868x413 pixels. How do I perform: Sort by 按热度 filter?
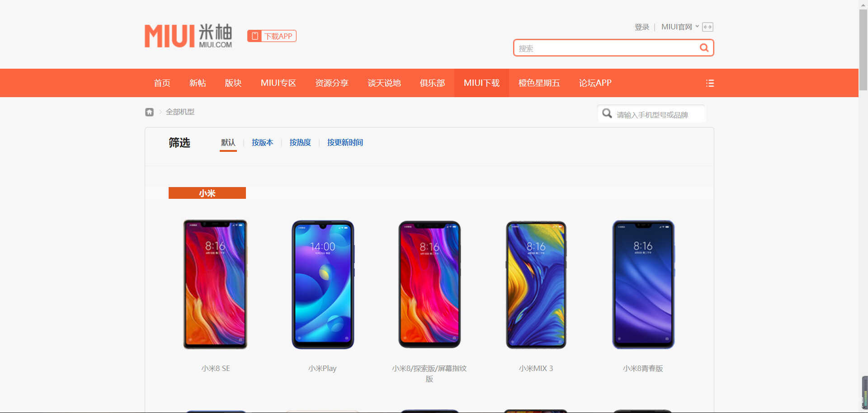click(300, 142)
